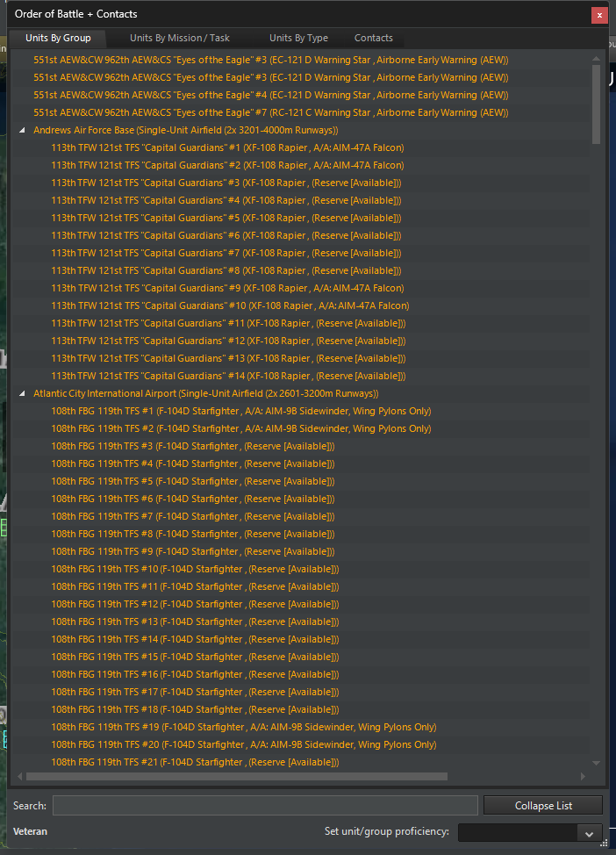616x855 pixels.
Task: Select 119th TFS #4 reserve Starfighter
Action: [193, 463]
